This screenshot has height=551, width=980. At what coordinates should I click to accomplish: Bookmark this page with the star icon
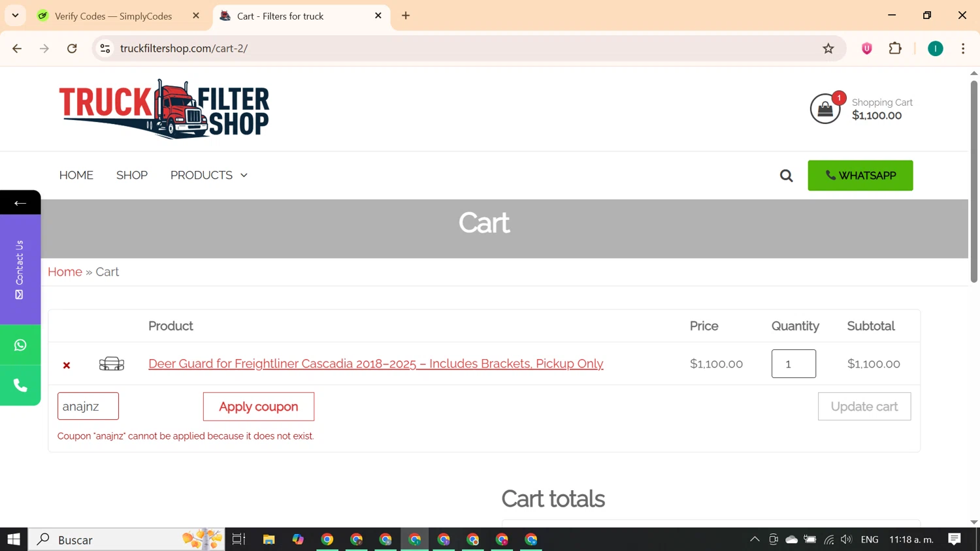point(828,48)
